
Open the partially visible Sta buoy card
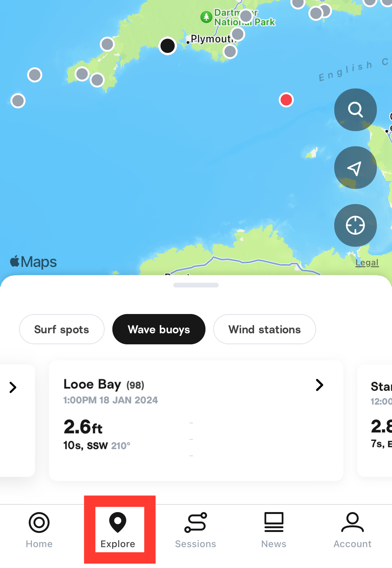tap(375, 420)
